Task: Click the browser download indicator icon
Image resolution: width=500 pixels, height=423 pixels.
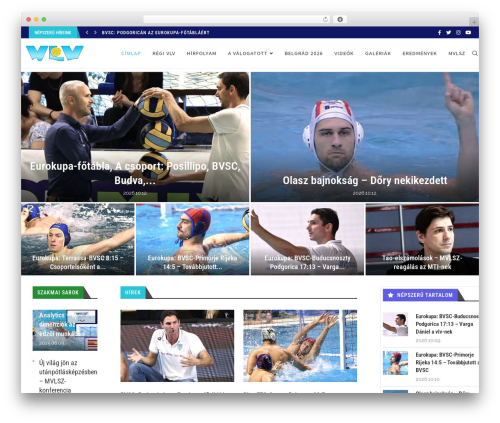Action: (340, 19)
